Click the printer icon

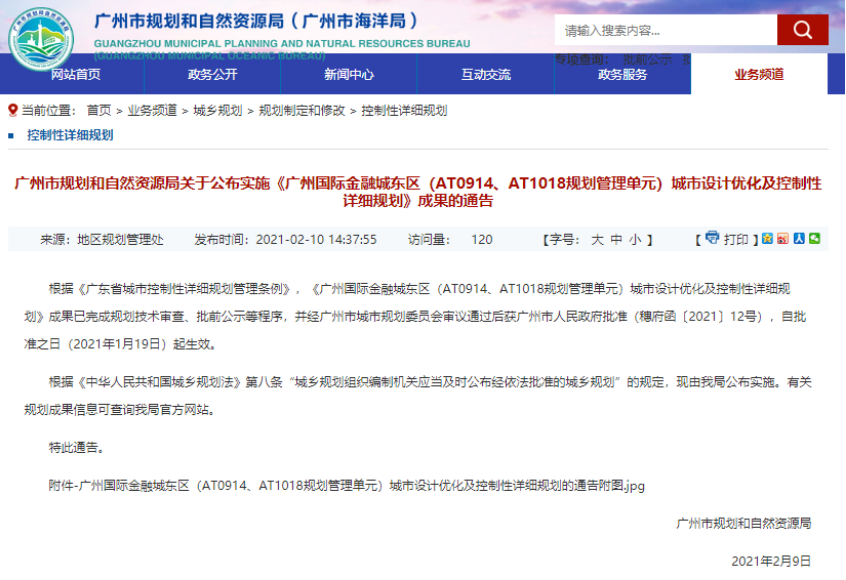click(712, 237)
